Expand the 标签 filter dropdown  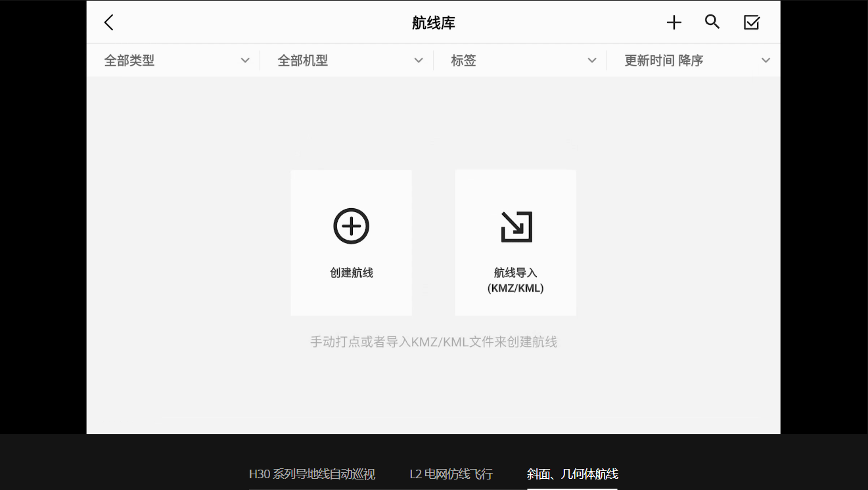[463, 60]
